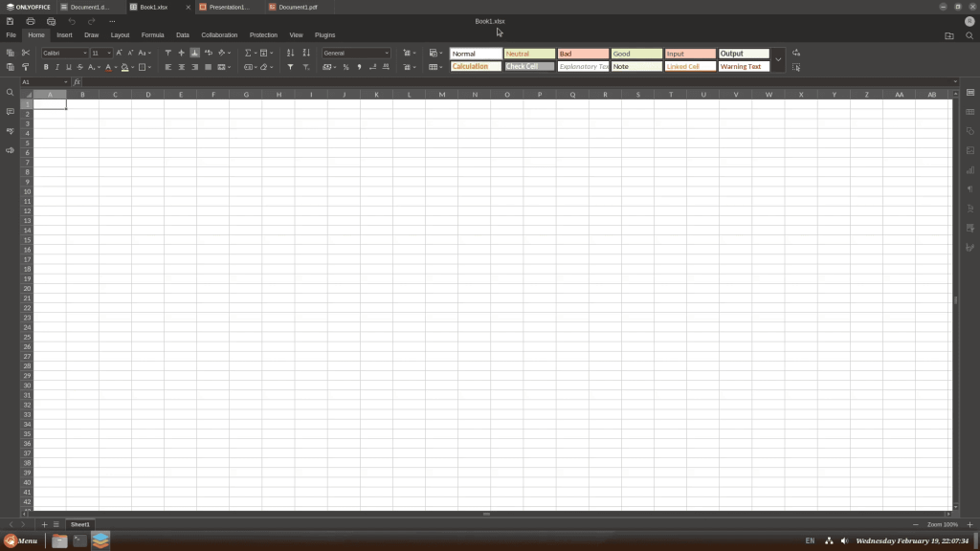The height and width of the screenshot is (551, 980).
Task: Insert a summation function
Action: point(248,53)
